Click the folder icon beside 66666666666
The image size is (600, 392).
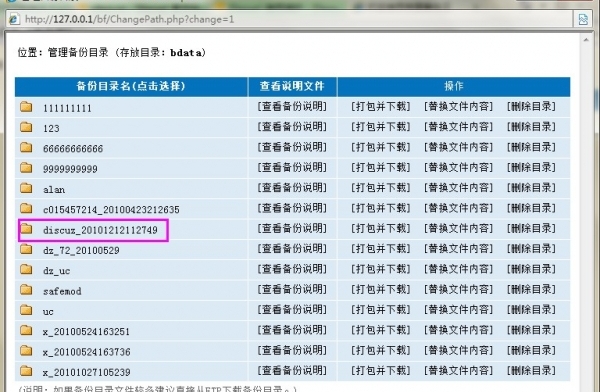click(26, 147)
